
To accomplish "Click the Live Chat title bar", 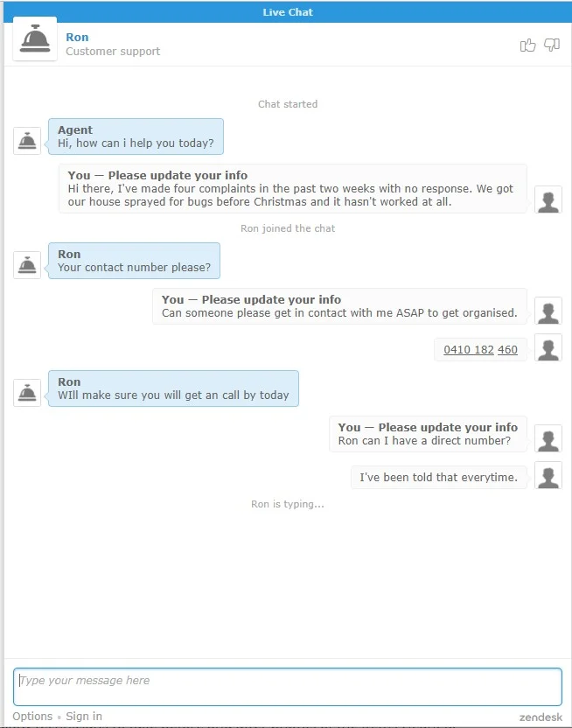I will pos(288,12).
